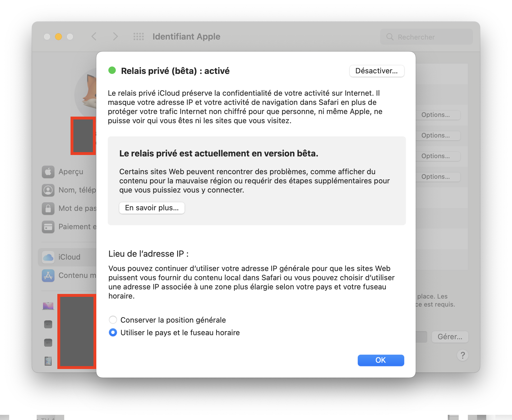Click the third Options button in background
Viewport: 512px width, 420px height.
point(437,156)
